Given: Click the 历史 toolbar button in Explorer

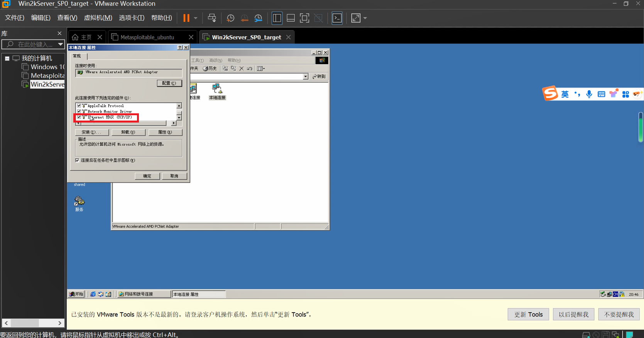Looking at the screenshot, I should coord(210,69).
